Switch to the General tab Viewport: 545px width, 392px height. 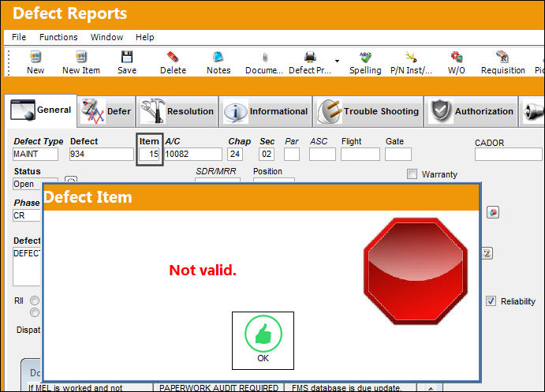(41, 110)
